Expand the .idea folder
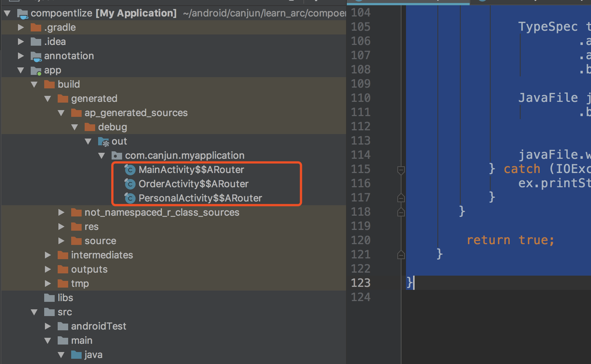Viewport: 591px width, 364px height. point(21,42)
